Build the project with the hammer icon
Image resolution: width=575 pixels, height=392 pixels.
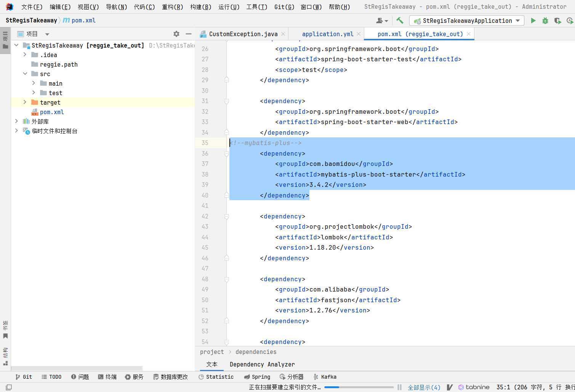(x=400, y=21)
